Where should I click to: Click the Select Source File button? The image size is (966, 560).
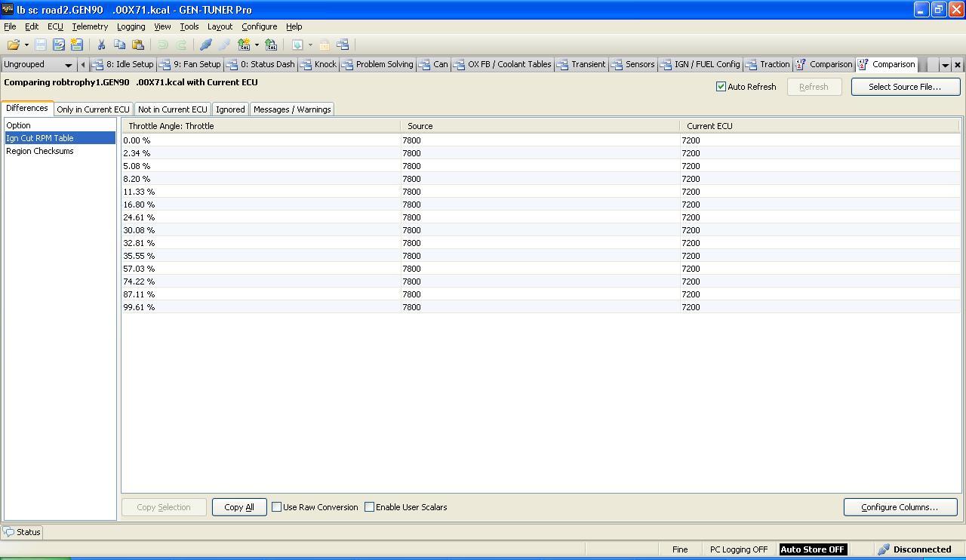coord(905,87)
